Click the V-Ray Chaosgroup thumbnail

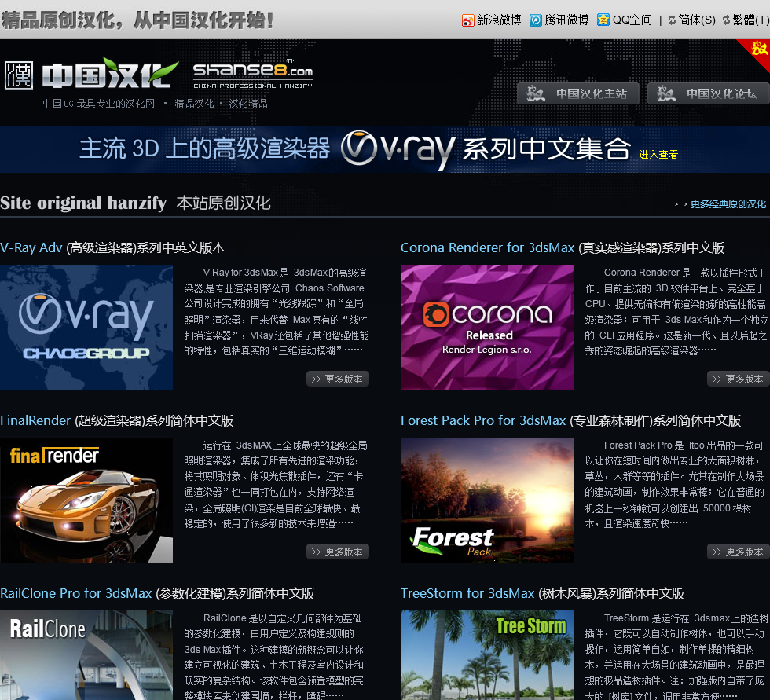86,328
